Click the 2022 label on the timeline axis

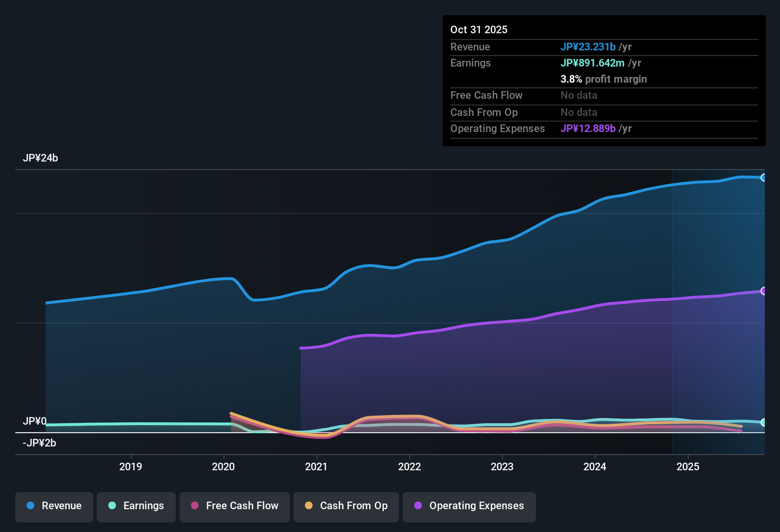(x=410, y=467)
